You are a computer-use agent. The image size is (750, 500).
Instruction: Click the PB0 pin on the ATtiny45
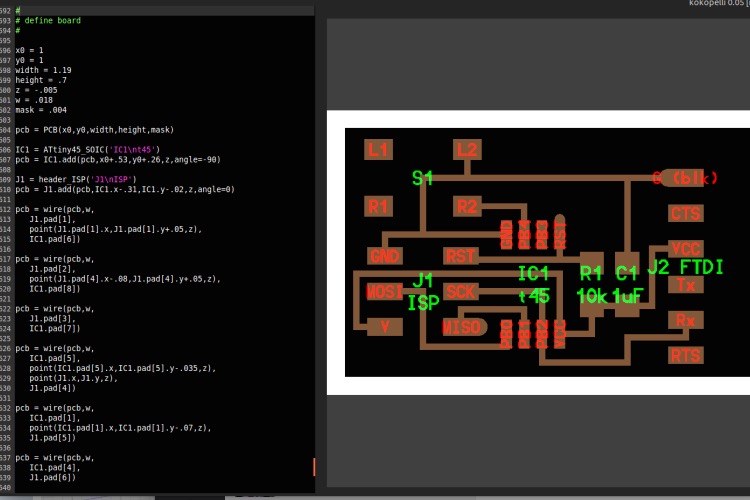click(507, 334)
